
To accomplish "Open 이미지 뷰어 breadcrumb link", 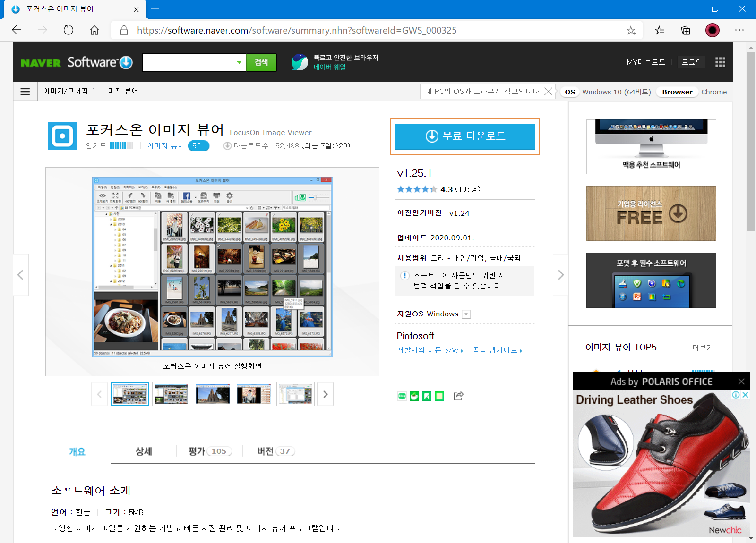I will [119, 91].
